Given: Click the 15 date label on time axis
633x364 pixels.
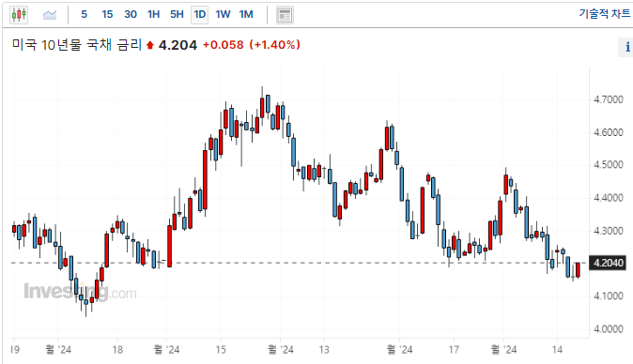Looking at the screenshot, I should pyautogui.click(x=221, y=349).
